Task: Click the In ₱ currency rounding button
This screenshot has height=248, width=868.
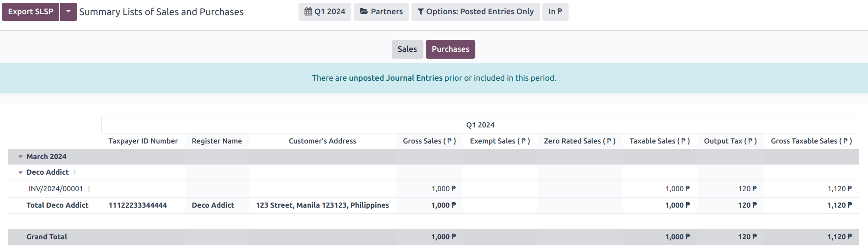Action: [555, 12]
